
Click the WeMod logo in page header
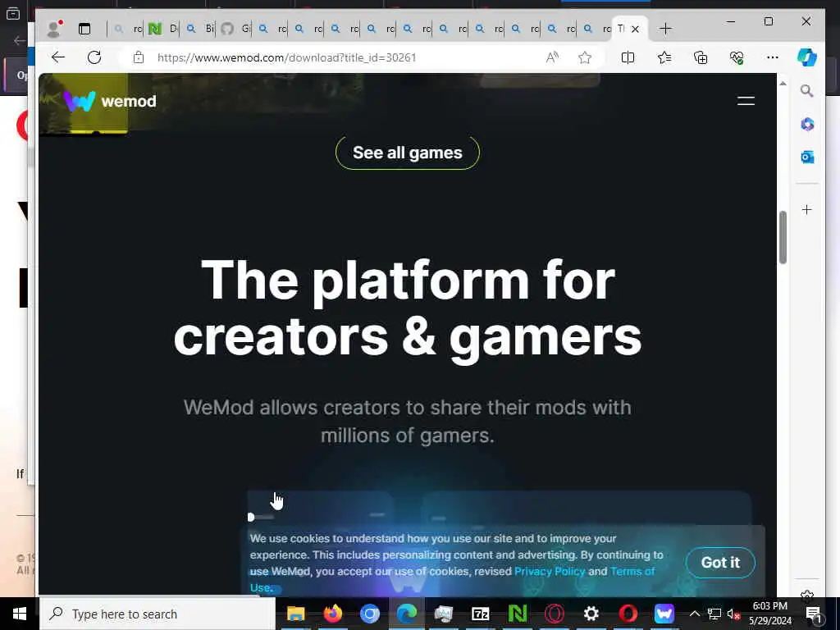pos(110,101)
